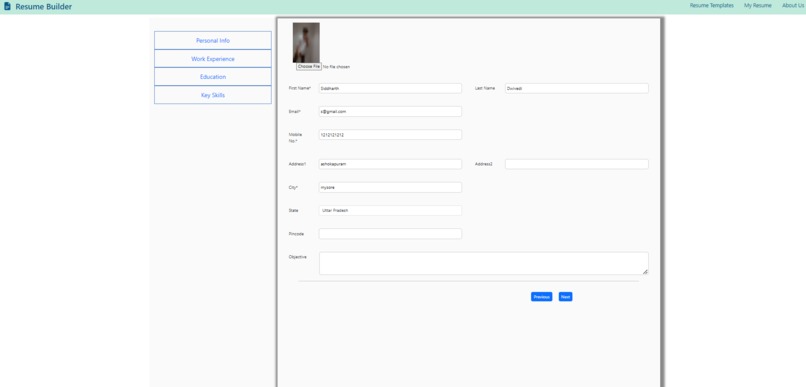Click the Resume Builder document logo icon

[7, 7]
